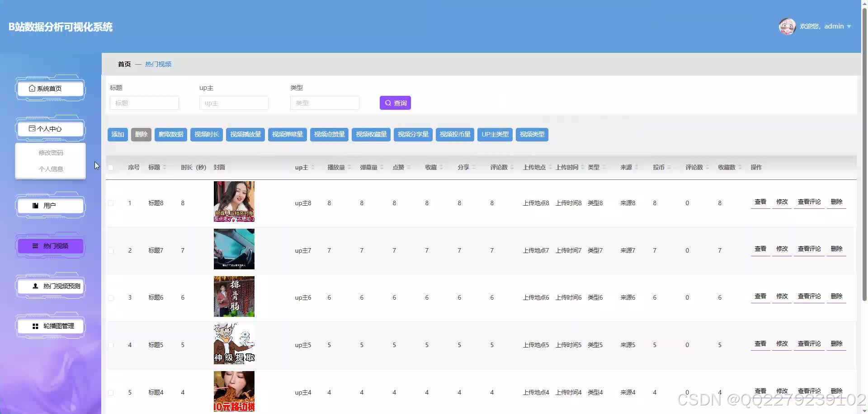The width and height of the screenshot is (868, 414).
Task: Open the admin dropdown arrow
Action: pos(849,27)
